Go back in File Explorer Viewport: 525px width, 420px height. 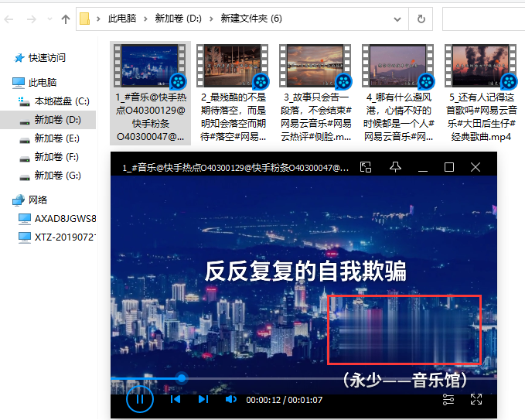tap(9, 19)
